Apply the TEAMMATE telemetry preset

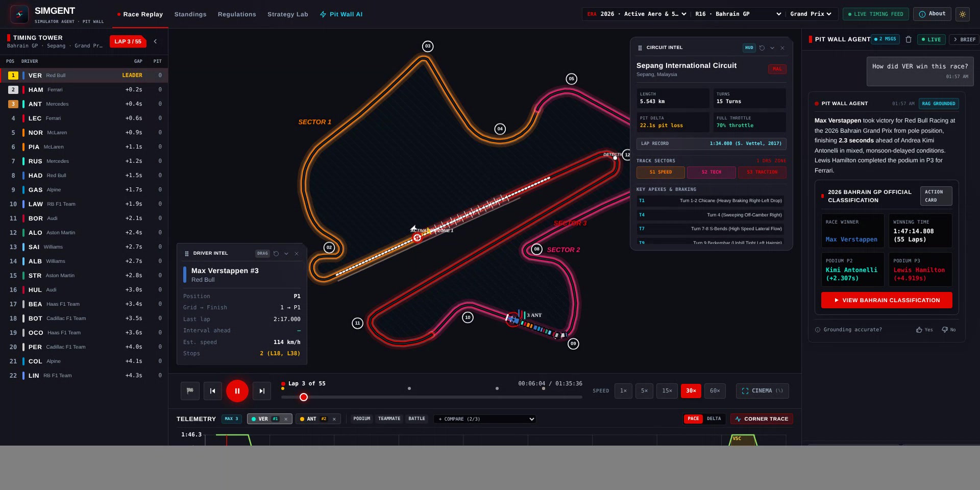[389, 419]
